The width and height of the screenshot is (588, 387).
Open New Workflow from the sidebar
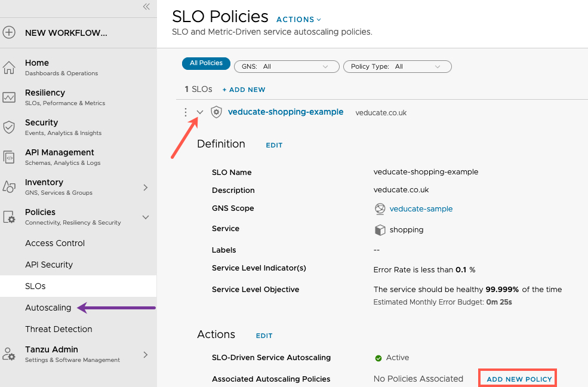pyautogui.click(x=66, y=33)
